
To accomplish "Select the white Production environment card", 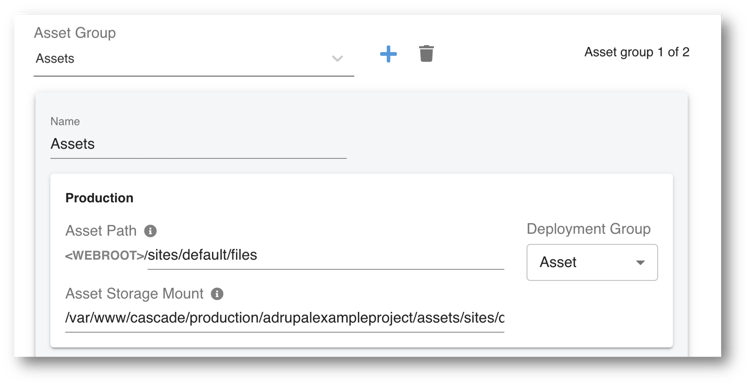I will coord(362,261).
